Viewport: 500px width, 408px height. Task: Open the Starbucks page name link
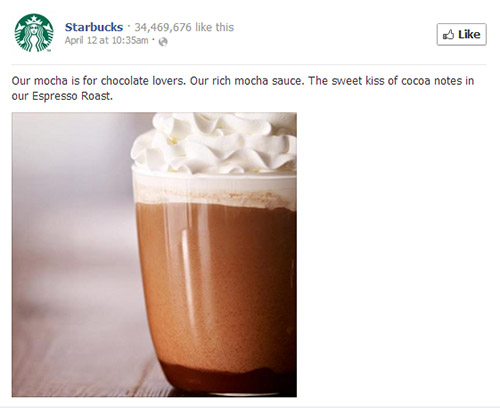tap(94, 27)
